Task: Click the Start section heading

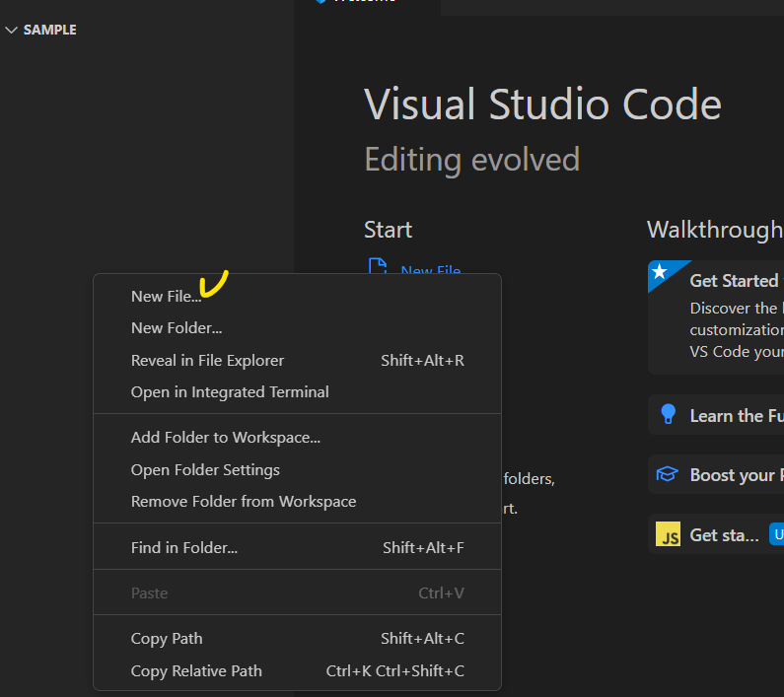Action: [388, 230]
